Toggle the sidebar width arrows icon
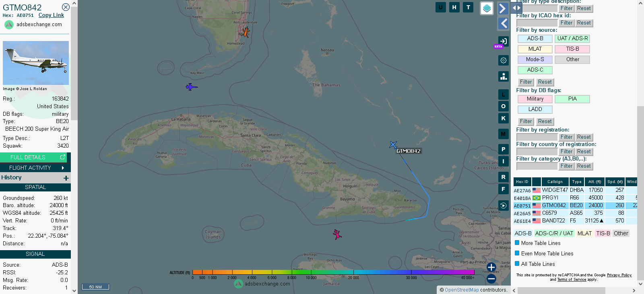The image size is (644, 294). [517, 8]
